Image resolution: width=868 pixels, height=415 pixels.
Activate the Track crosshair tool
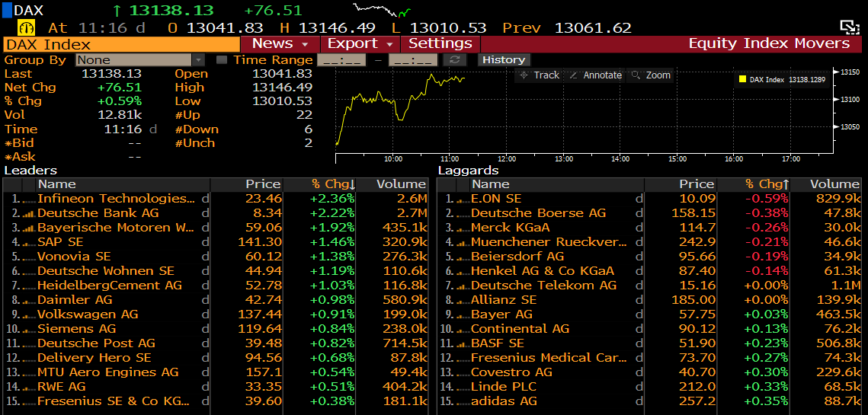tap(540, 75)
